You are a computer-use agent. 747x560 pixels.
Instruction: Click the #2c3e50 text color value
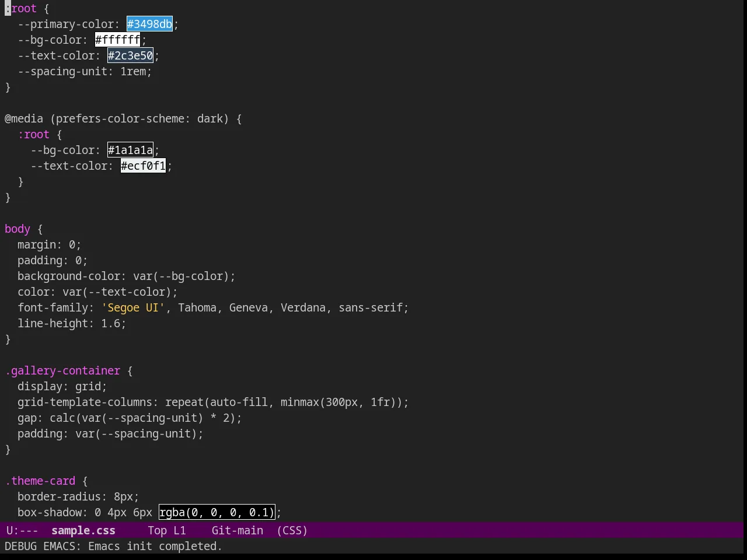click(130, 55)
